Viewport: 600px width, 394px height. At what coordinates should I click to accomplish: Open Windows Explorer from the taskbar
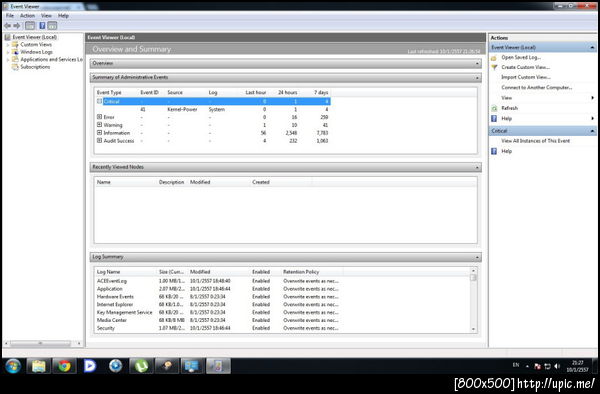click(x=39, y=366)
